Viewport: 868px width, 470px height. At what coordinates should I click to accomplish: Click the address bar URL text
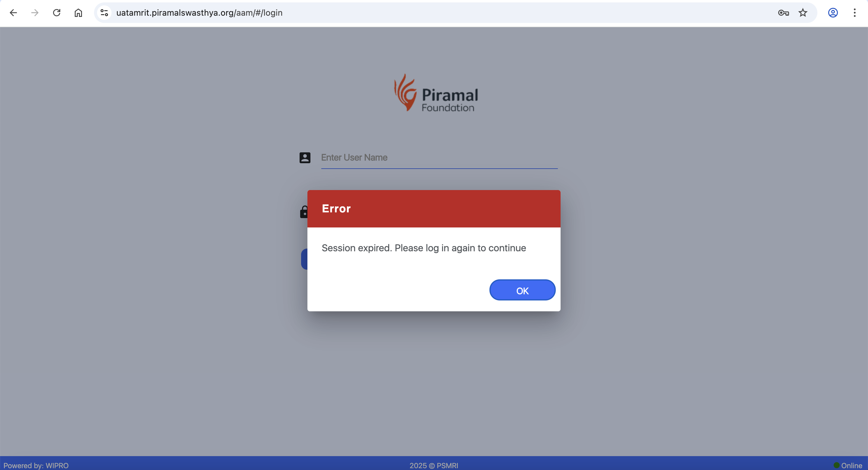(200, 13)
